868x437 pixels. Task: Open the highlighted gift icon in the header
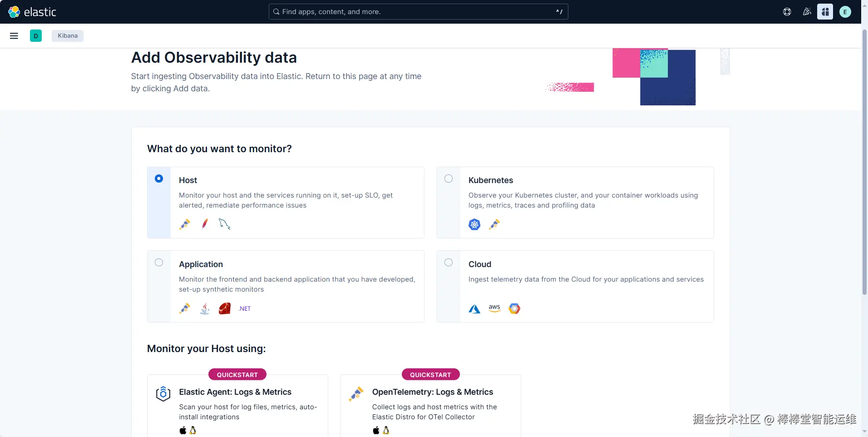[825, 12]
